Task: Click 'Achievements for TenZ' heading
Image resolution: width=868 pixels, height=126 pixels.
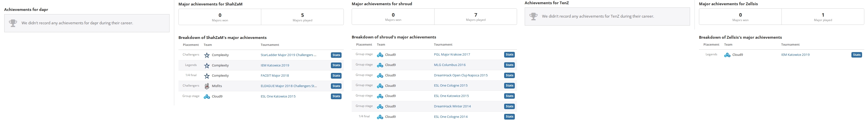Action: [547, 3]
